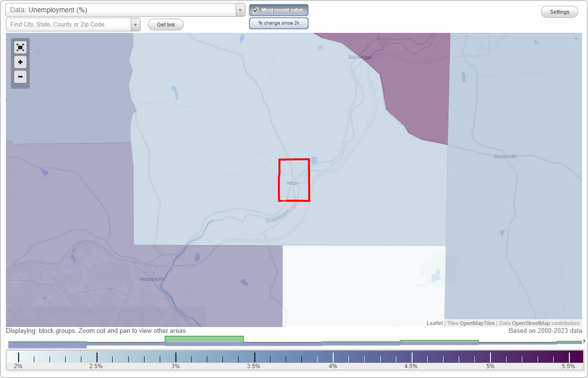Screen dimensions: 588x378
Task: Click the Masonville label on the map
Action: click(505, 157)
